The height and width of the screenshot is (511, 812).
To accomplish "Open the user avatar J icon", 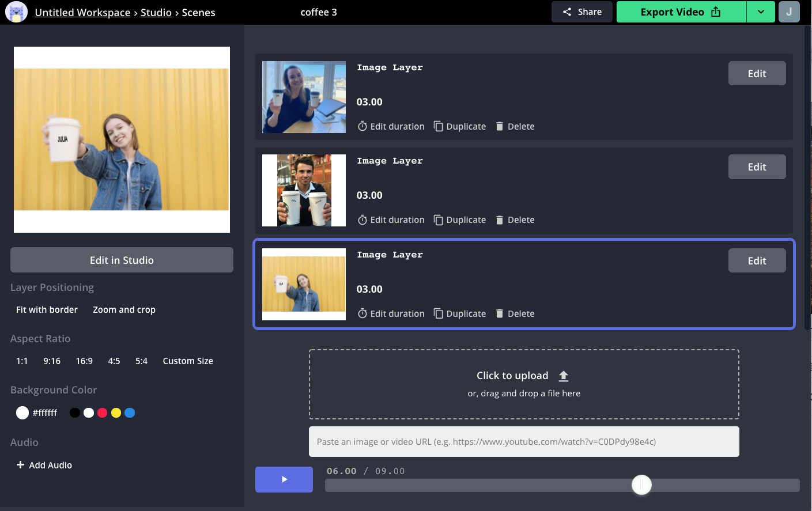I will pos(789,12).
